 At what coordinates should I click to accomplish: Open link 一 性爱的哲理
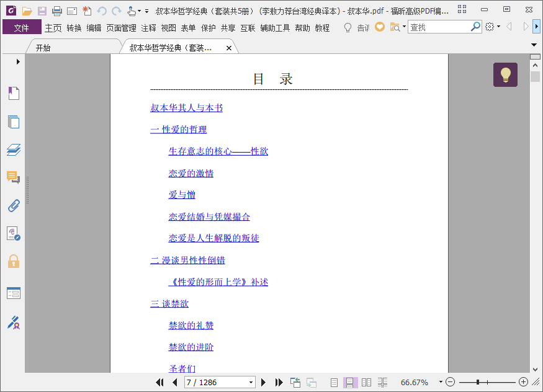coord(178,130)
